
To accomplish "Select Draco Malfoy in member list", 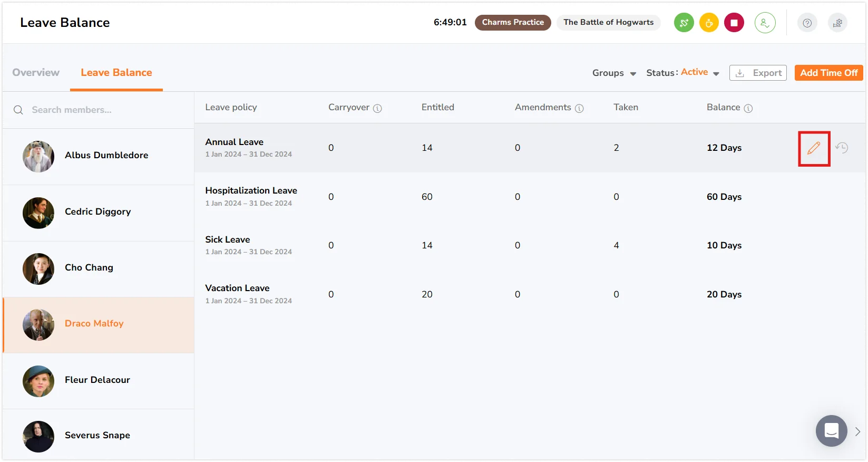I will click(x=99, y=325).
